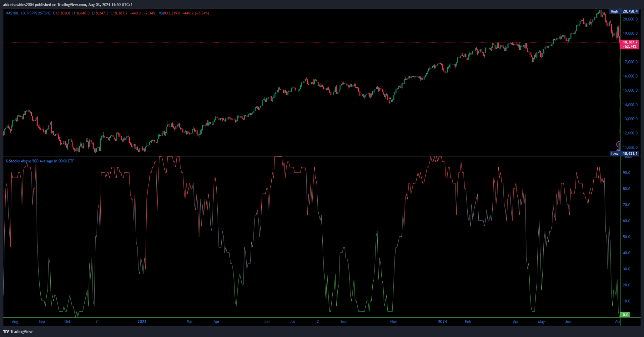Click the TradingView logo in the footer
This screenshot has height=337, width=644.
[x=18, y=331]
